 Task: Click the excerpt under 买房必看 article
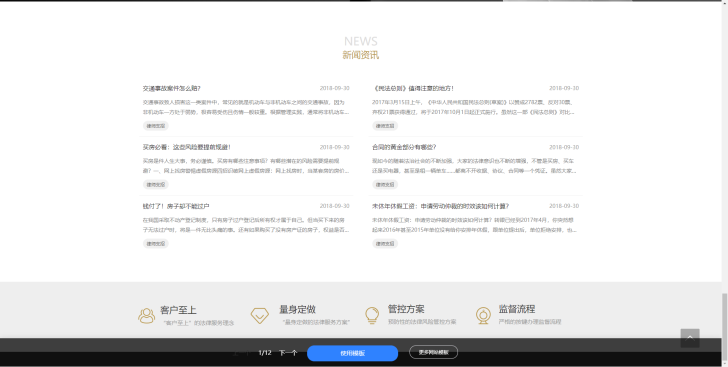tap(246, 166)
